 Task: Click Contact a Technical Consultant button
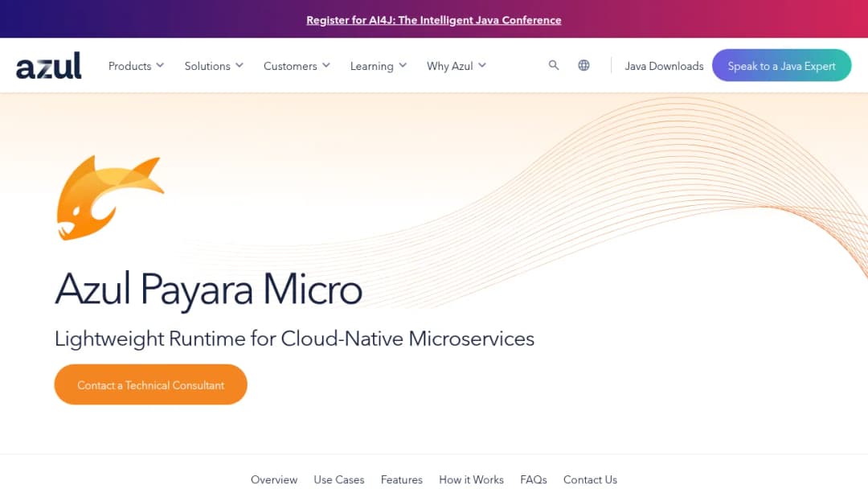(150, 384)
